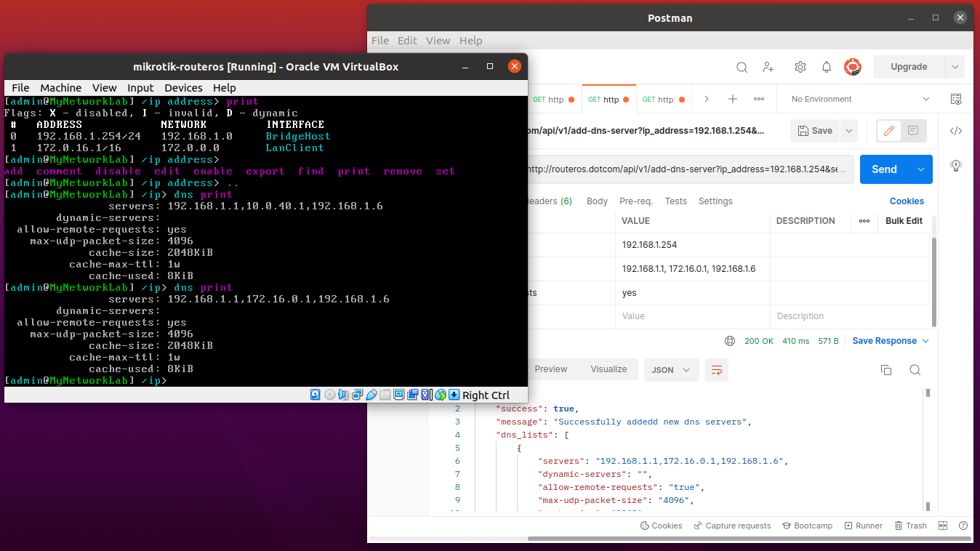This screenshot has height=551, width=980.
Task: Click the VirtualBox USB status icon
Action: point(371,395)
